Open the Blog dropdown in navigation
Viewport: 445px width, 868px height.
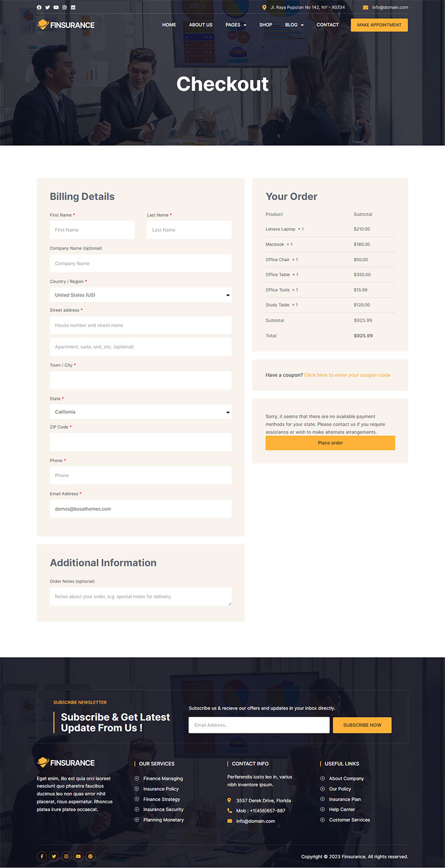coord(294,25)
